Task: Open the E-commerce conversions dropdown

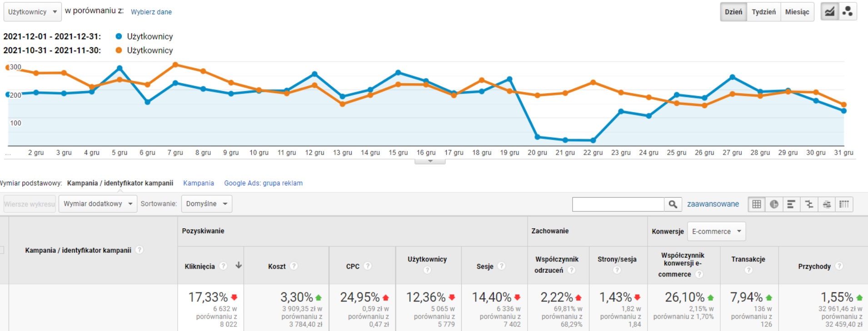Action: (716, 231)
